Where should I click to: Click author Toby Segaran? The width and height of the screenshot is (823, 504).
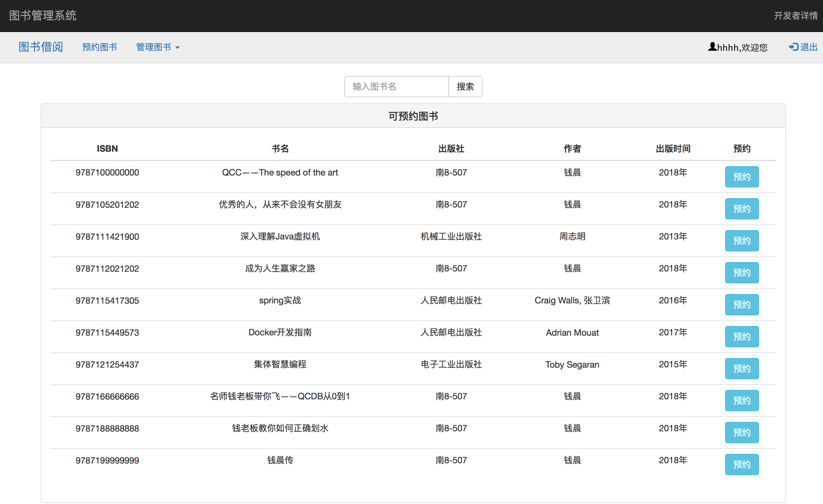coord(572,365)
